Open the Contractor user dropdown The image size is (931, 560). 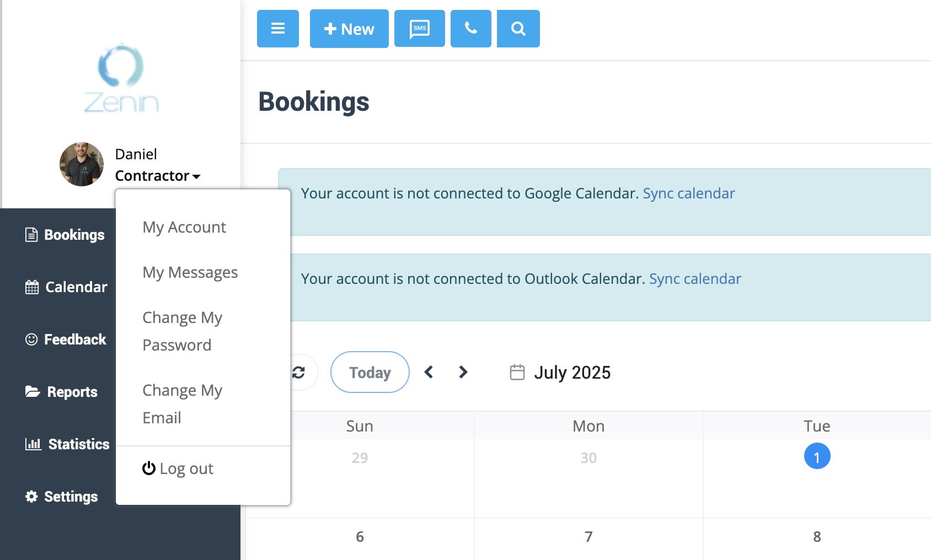(158, 175)
